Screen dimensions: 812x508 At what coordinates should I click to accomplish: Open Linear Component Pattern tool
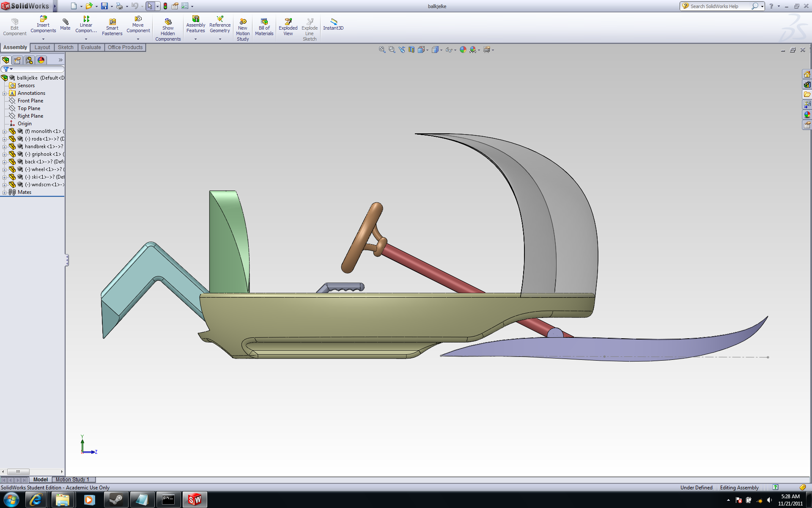coord(86,25)
